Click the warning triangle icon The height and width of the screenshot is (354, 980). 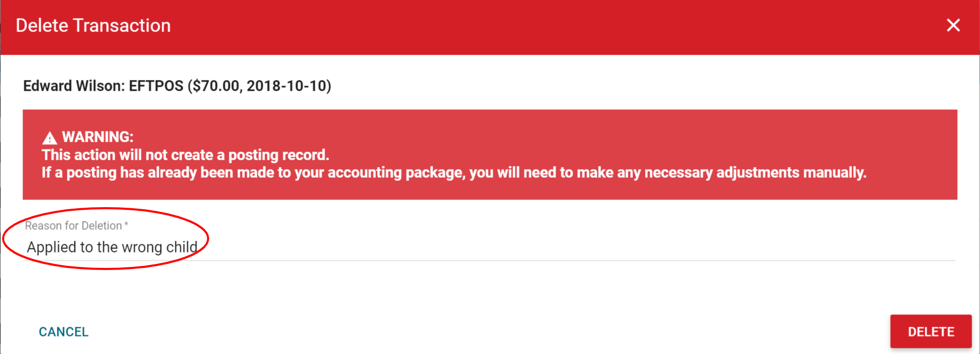point(49,138)
